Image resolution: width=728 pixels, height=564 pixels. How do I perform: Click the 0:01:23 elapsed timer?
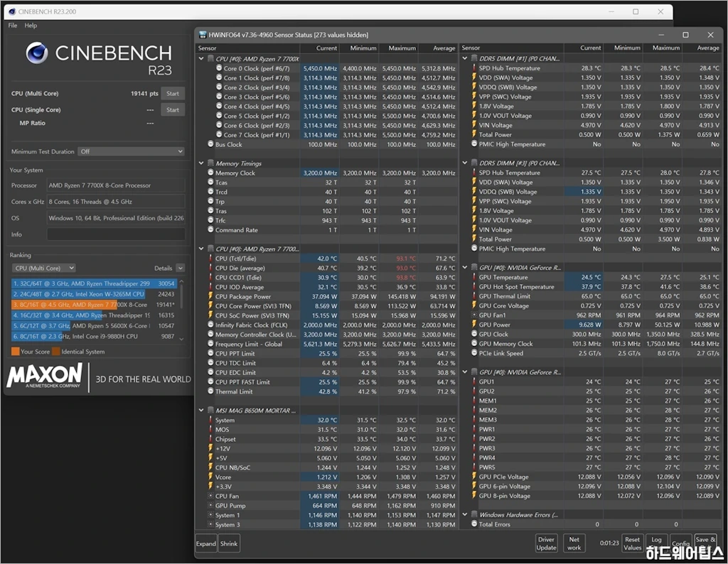(609, 543)
